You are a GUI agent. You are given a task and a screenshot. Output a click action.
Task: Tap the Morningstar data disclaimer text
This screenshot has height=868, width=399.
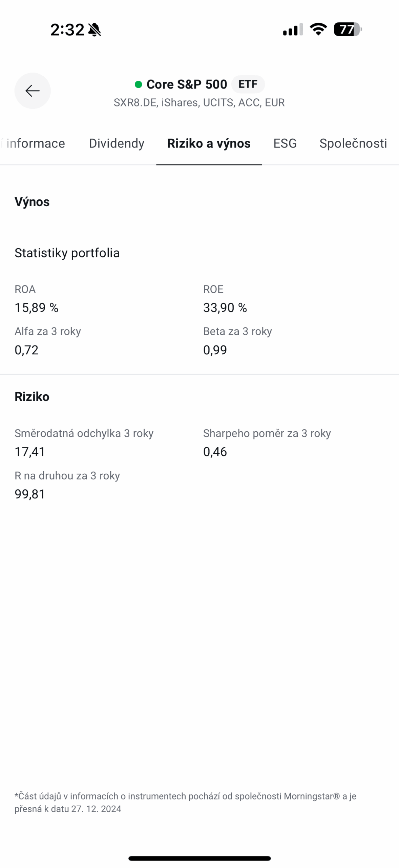point(185,803)
